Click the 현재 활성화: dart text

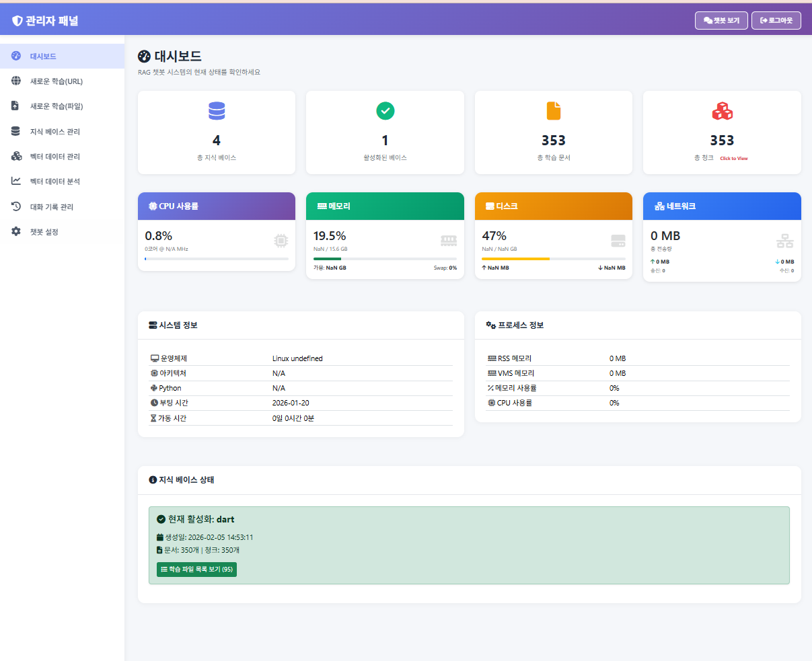pos(201,519)
